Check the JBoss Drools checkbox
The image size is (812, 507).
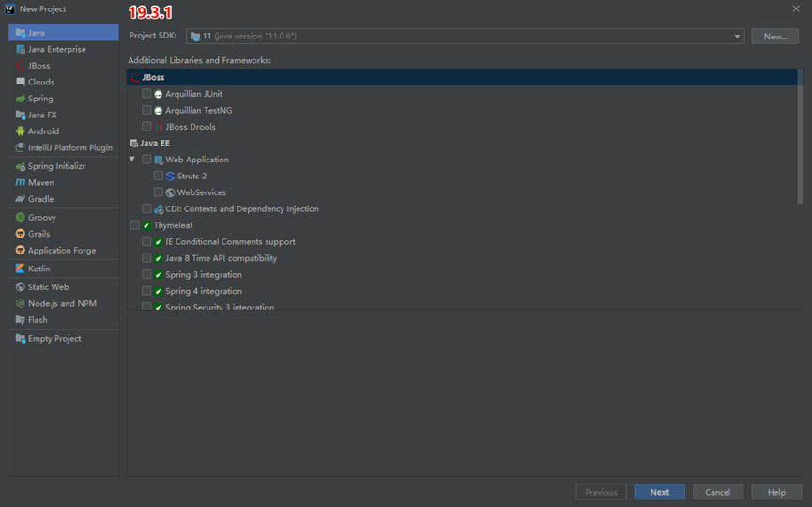pos(146,127)
